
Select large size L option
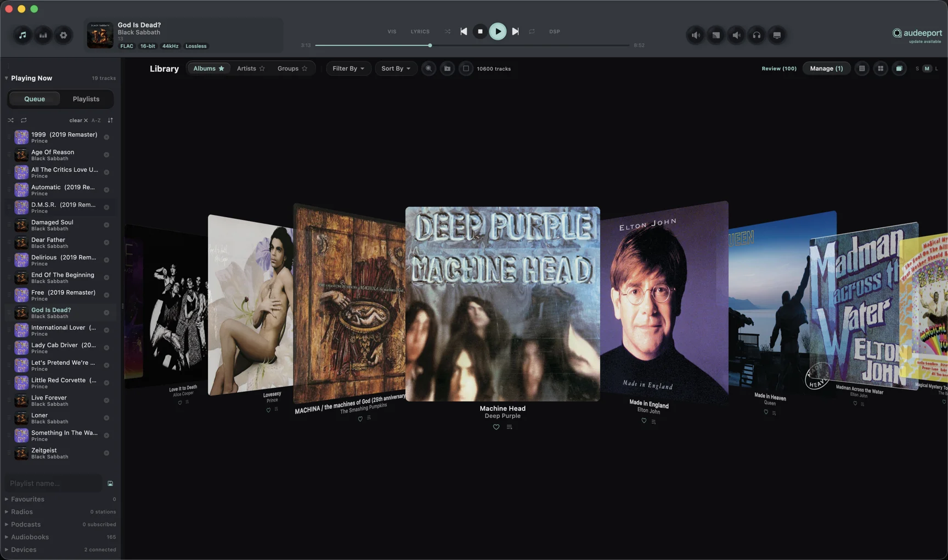click(936, 69)
